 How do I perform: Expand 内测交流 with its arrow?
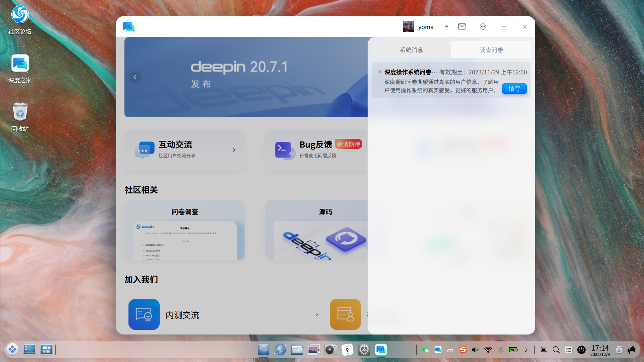[x=317, y=314]
